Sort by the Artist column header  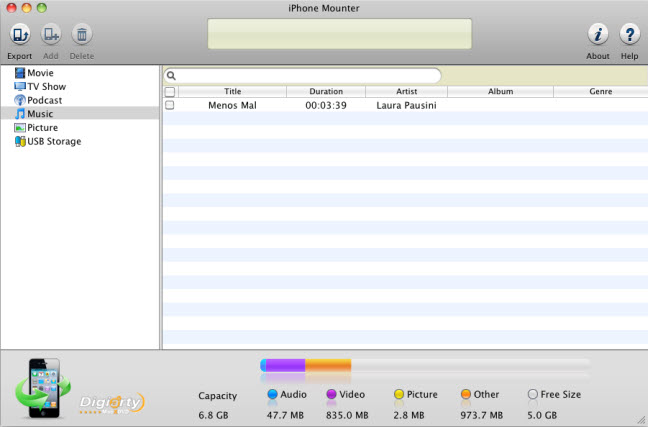[407, 91]
